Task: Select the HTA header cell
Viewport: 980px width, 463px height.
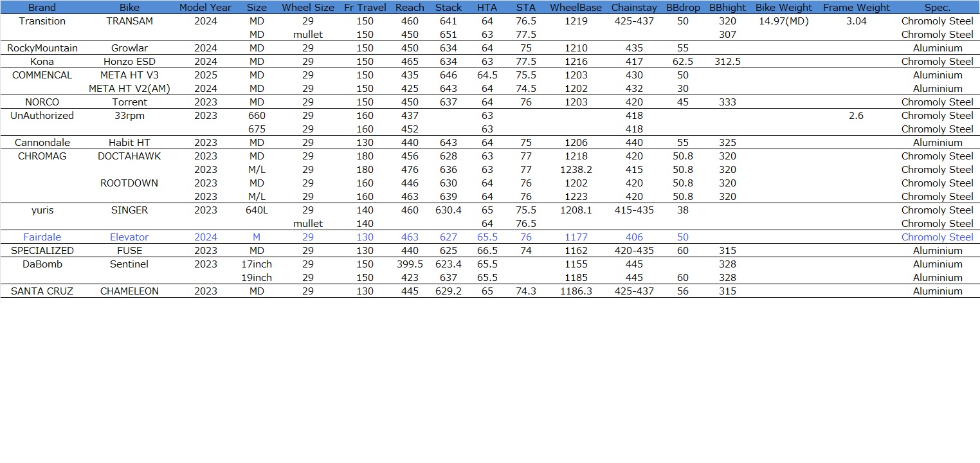Action: (487, 8)
